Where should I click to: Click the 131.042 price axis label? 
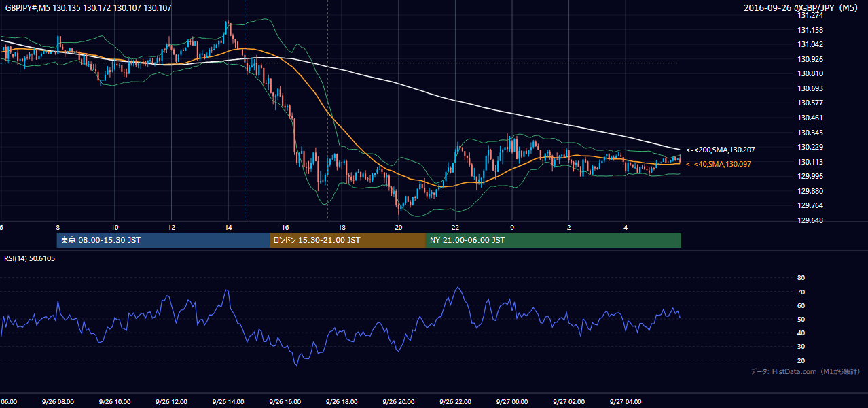point(810,44)
